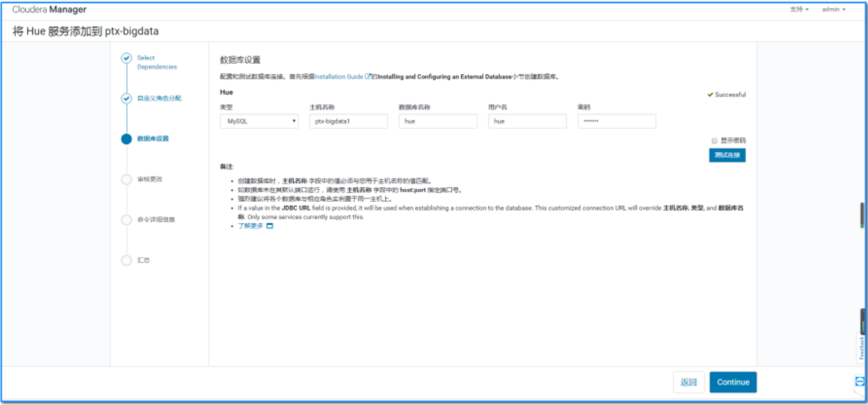
Task: Click the Cloudera Manager logo
Action: tap(49, 10)
